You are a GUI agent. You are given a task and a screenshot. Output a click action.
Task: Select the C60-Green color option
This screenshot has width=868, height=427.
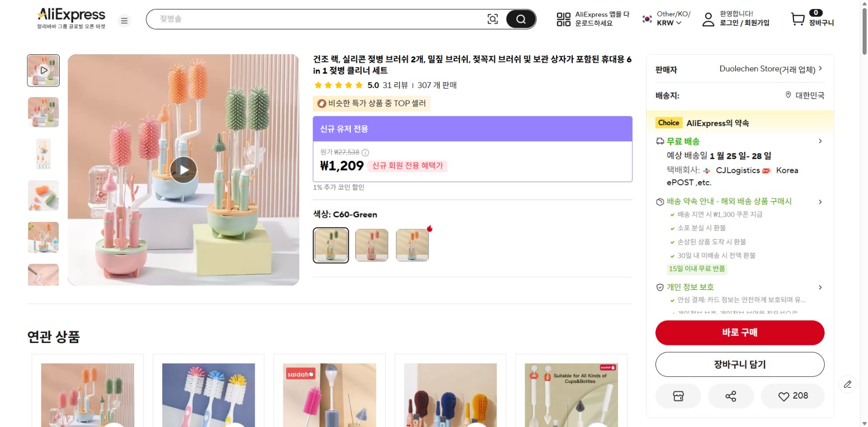coord(331,245)
